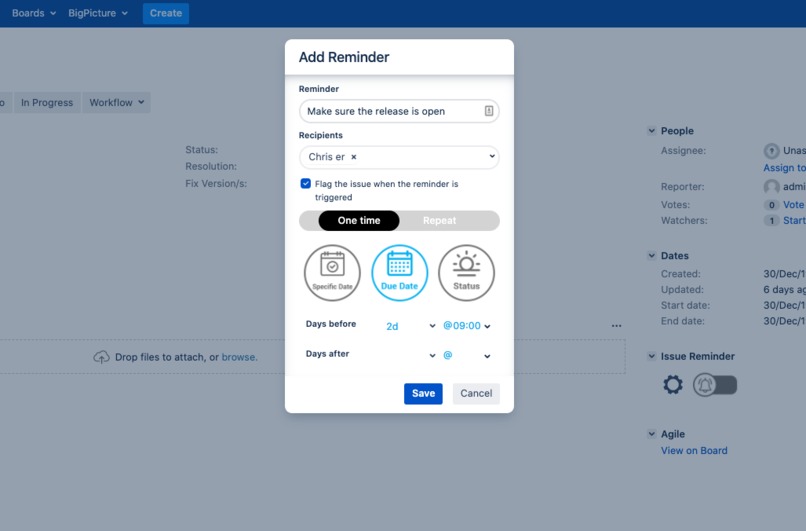Image resolution: width=806 pixels, height=531 pixels.
Task: Collapse the Dates section
Action: click(651, 255)
